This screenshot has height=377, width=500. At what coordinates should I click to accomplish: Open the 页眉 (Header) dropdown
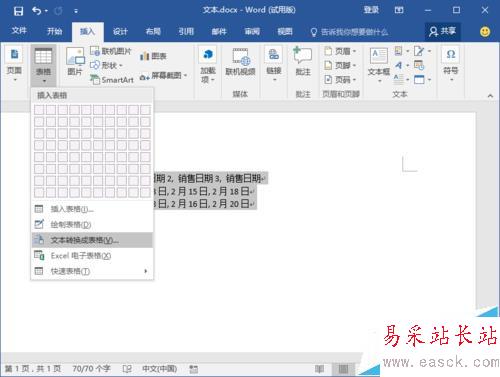[x=340, y=51]
